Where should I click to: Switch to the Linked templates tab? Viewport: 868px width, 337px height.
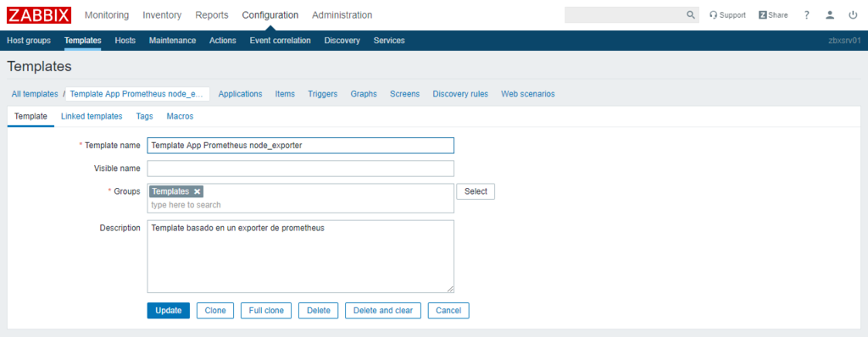tap(92, 117)
